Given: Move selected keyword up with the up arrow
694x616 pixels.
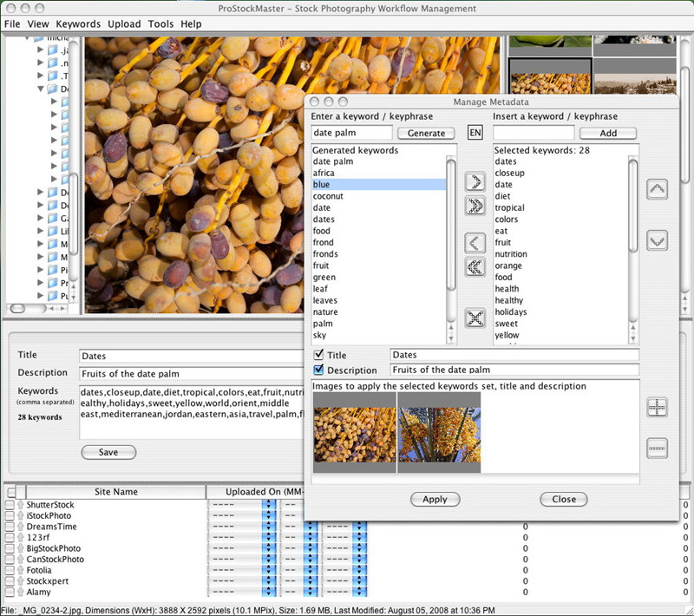Looking at the screenshot, I should coord(657,188).
